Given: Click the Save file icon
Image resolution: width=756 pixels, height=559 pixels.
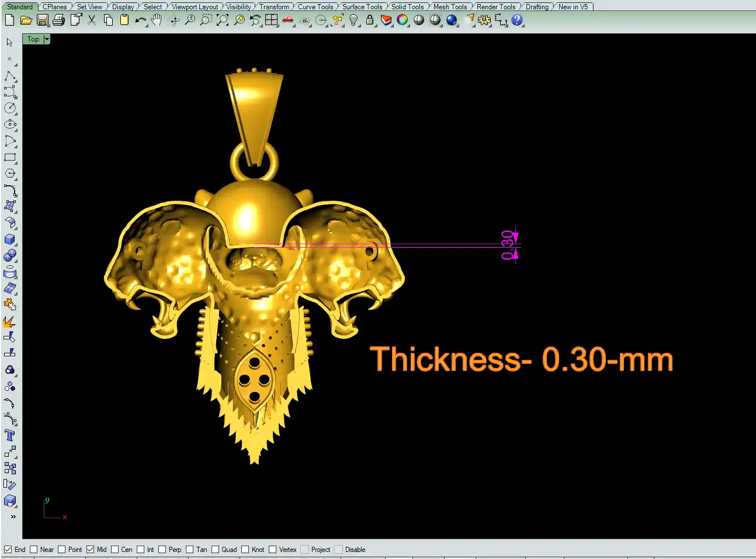Looking at the screenshot, I should click(x=42, y=20).
